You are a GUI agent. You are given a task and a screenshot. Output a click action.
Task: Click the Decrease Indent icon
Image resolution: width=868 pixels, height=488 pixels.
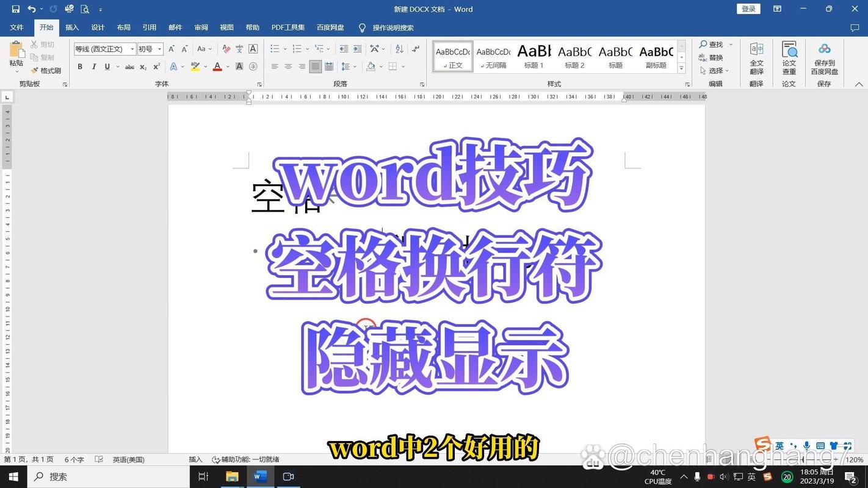[x=344, y=49]
